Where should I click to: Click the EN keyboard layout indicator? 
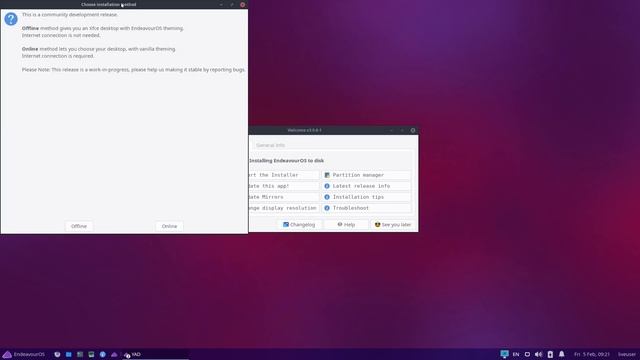tap(516, 354)
